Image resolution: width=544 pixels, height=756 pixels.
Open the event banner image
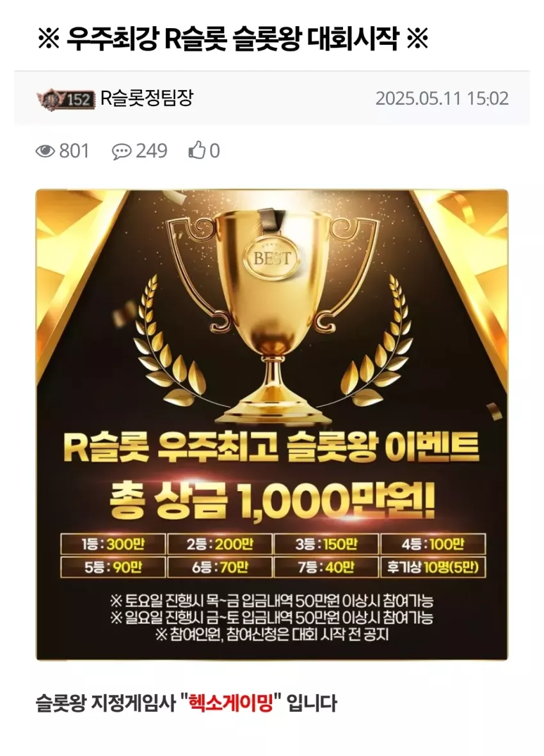pos(272,425)
